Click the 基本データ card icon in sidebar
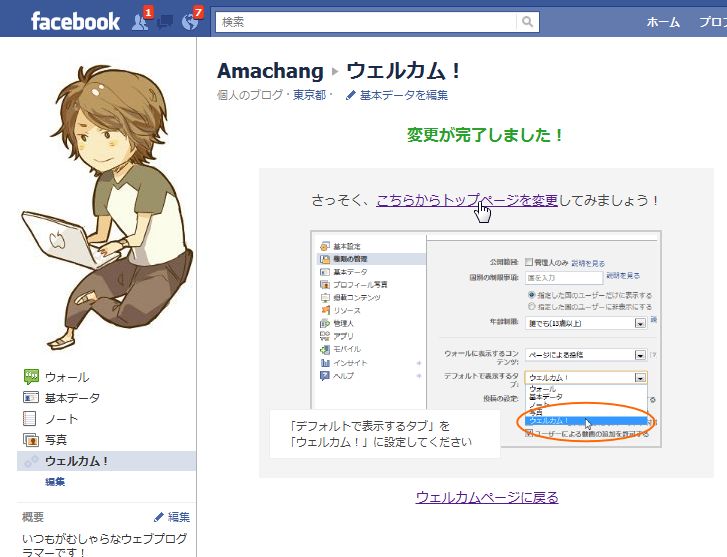727x557 pixels. (x=31, y=397)
